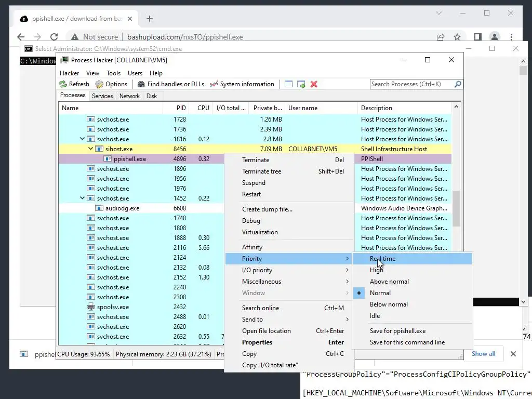532x399 pixels.
Task: Open browser profile avatar icon
Action: tap(495, 37)
